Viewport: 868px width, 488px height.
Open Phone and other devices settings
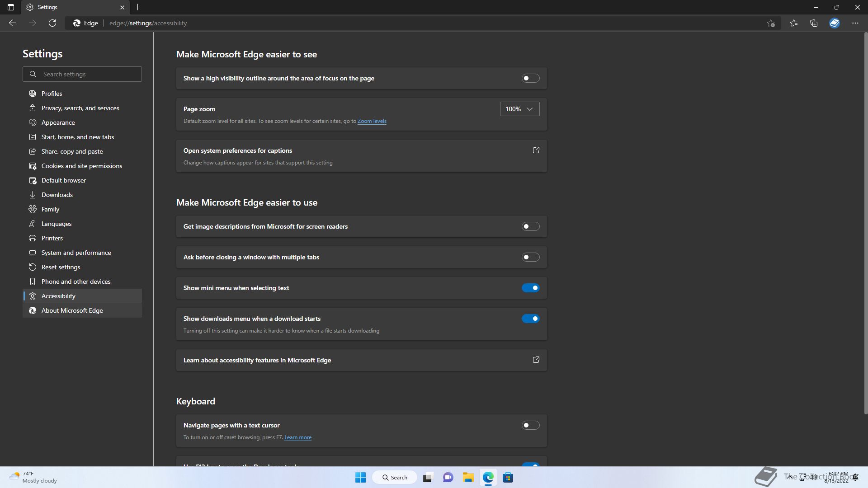tap(82, 282)
